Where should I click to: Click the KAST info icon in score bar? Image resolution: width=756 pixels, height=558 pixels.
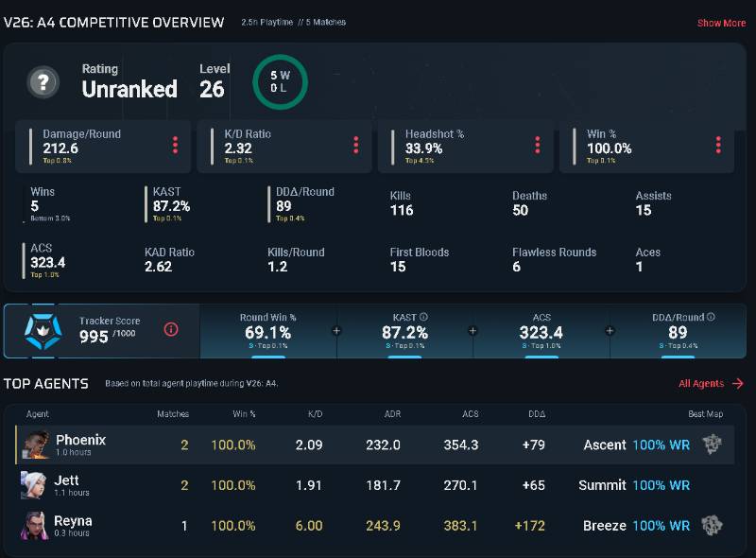point(423,317)
